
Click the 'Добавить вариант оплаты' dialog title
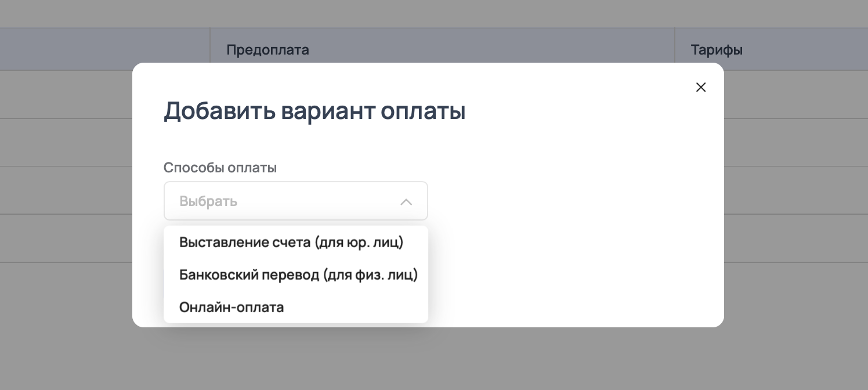pos(314,111)
